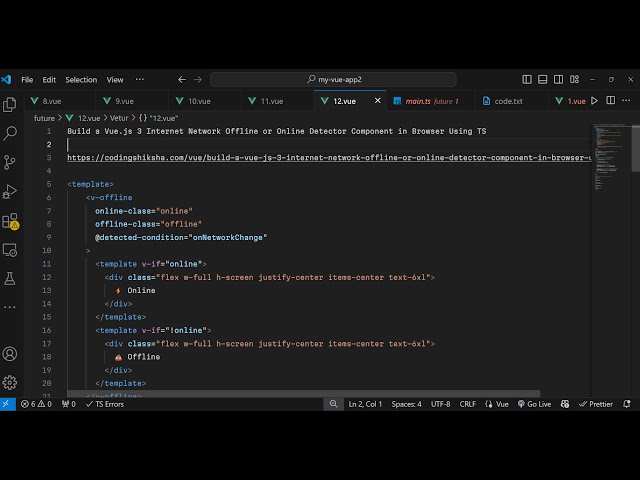
Task: Open Remote Explorer icon
Action: click(10, 250)
